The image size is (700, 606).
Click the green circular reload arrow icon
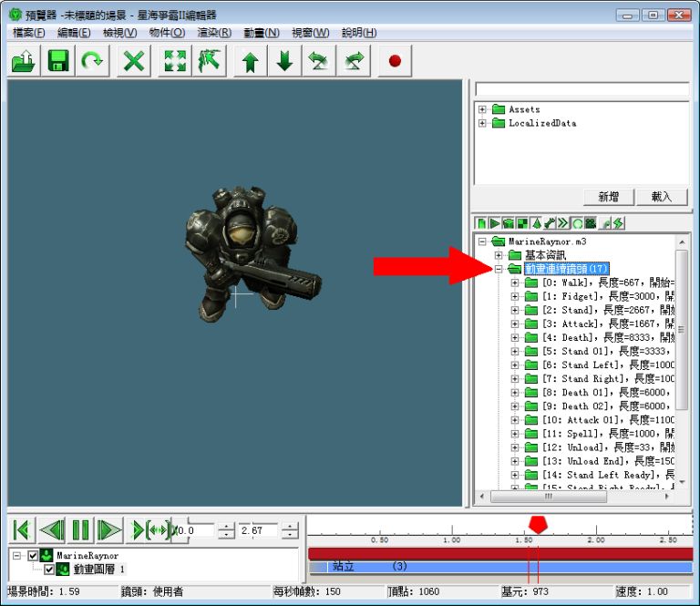[x=92, y=61]
